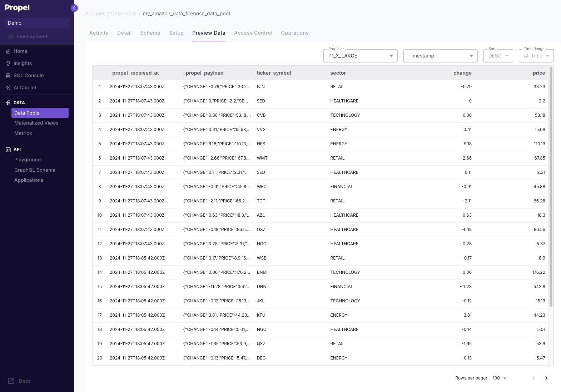Click payload cell starting CHANGE:9.18
Viewport: 561px width, 392px height.
[217, 144]
